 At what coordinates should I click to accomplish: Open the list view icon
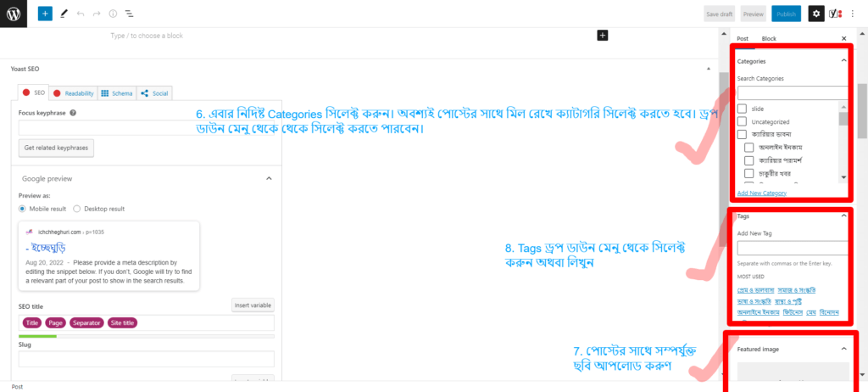(x=129, y=14)
